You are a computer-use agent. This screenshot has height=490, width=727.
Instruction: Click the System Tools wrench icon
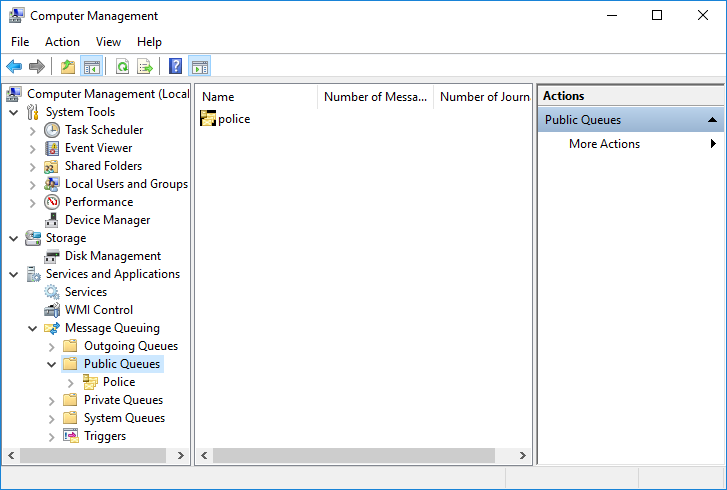[32, 112]
